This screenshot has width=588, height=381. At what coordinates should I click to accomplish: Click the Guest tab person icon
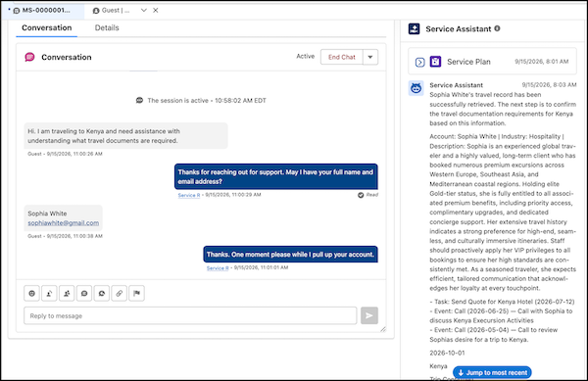pyautogui.click(x=96, y=11)
